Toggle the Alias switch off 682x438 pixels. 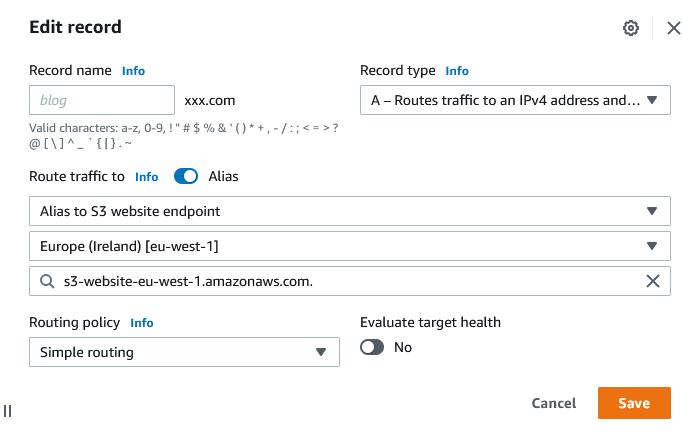click(186, 176)
